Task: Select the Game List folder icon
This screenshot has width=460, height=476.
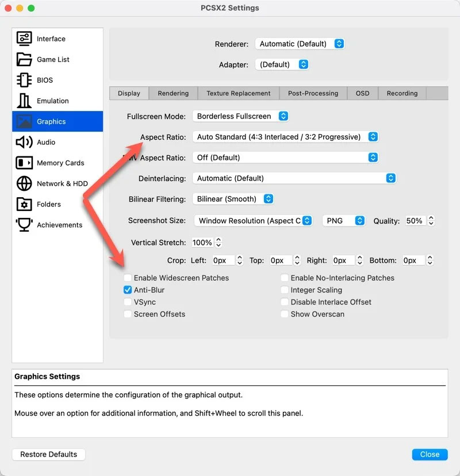Action: pyautogui.click(x=24, y=59)
